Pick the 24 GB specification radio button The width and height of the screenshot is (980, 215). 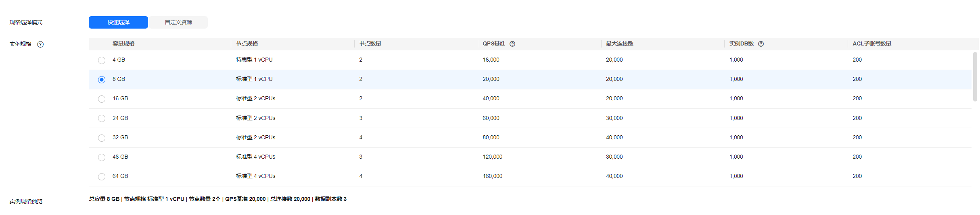coord(102,118)
